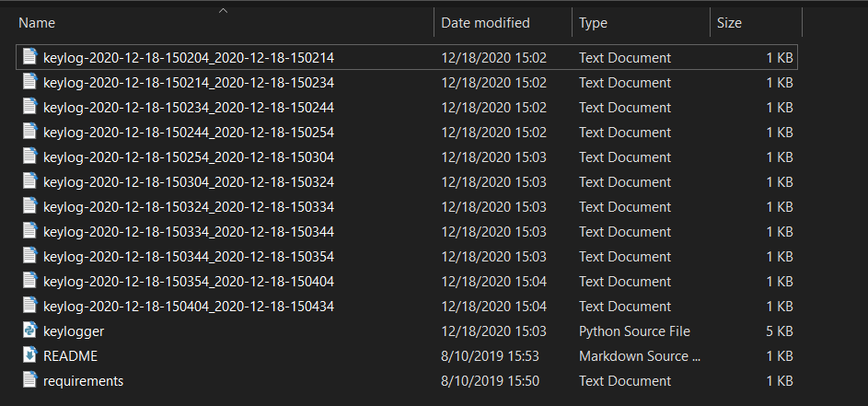
Task: Select keylog-2020-12-18-150304_2020-12-18-150324 file
Action: click(188, 181)
